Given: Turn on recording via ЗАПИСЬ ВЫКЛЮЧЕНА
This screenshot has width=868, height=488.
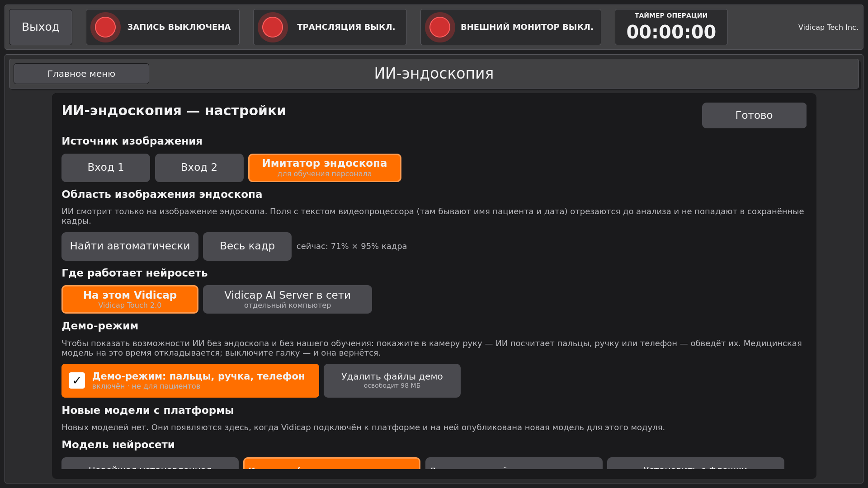Looking at the screenshot, I should tap(163, 27).
